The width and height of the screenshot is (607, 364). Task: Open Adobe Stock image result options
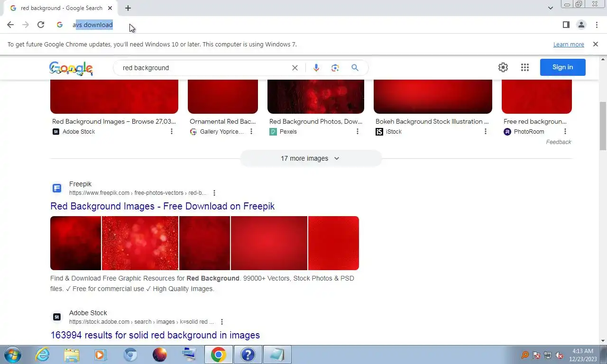click(172, 132)
